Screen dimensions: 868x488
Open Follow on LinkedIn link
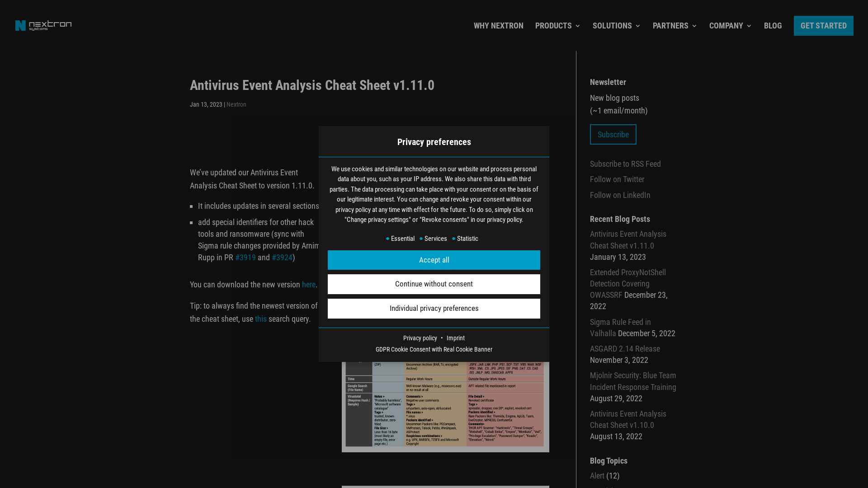pos(620,195)
